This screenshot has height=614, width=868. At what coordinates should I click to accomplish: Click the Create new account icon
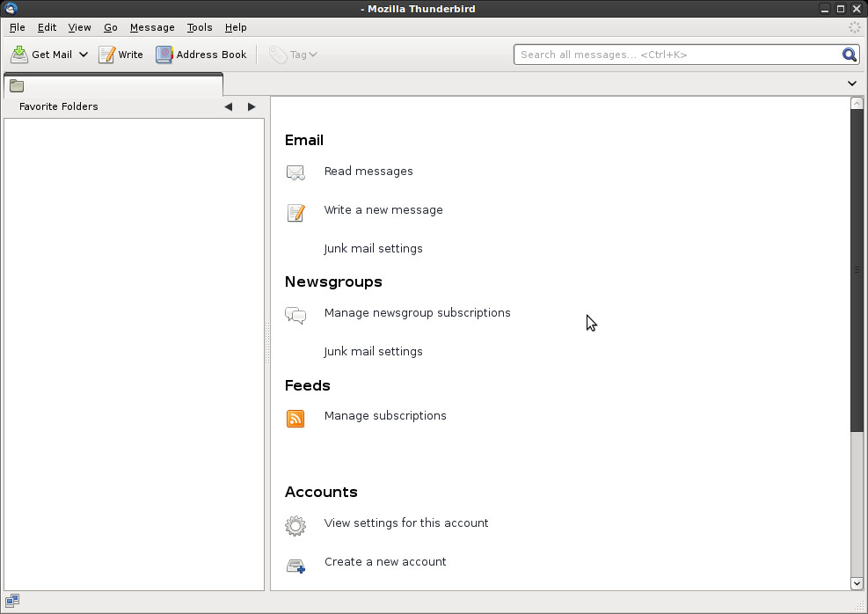[295, 566]
